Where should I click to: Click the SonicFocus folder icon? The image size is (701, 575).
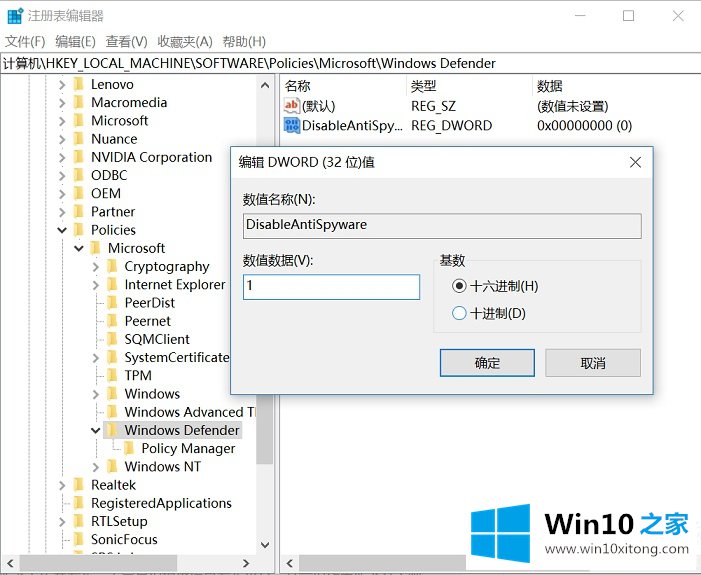(x=79, y=540)
